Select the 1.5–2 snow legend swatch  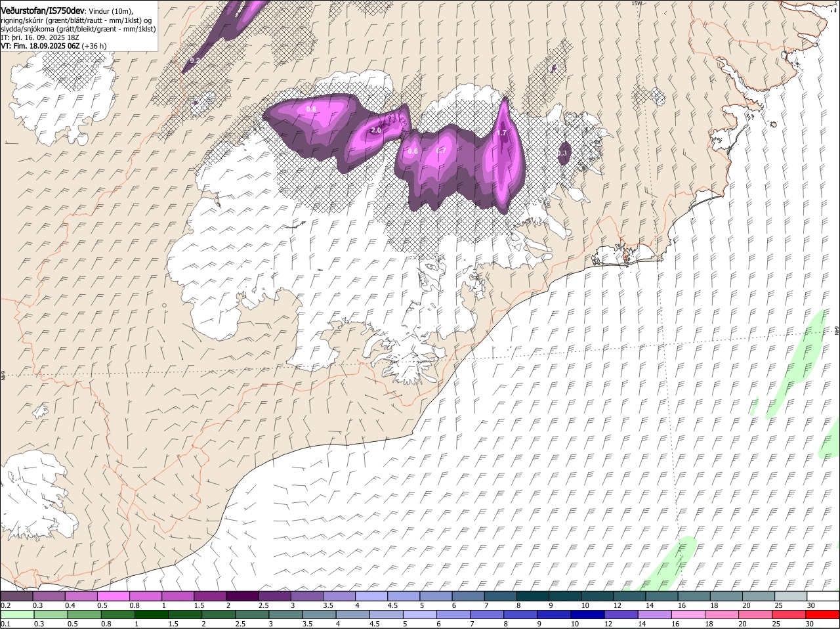(x=210, y=596)
